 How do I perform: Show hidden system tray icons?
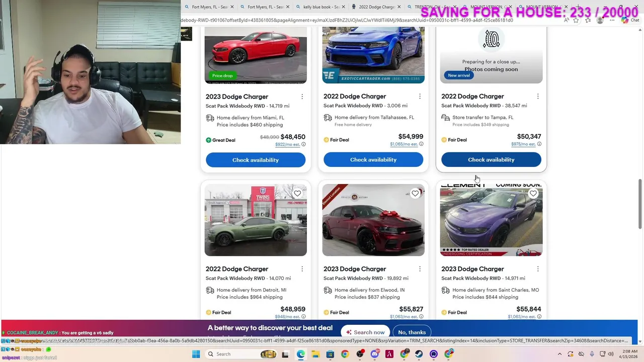(x=560, y=354)
